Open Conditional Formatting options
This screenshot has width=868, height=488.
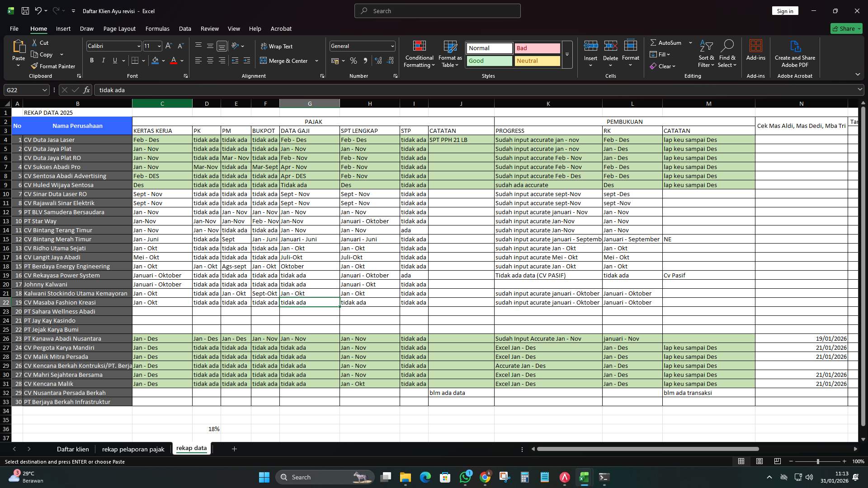419,53
